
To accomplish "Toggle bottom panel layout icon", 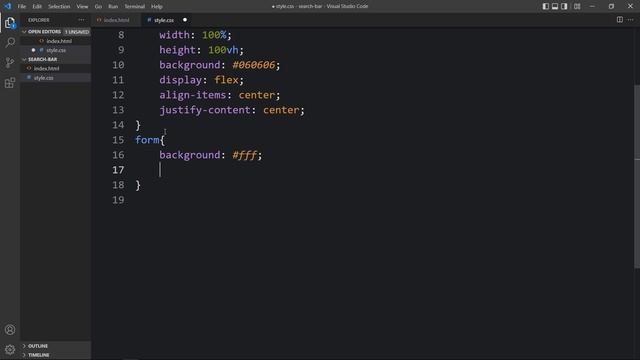I will (x=555, y=6).
